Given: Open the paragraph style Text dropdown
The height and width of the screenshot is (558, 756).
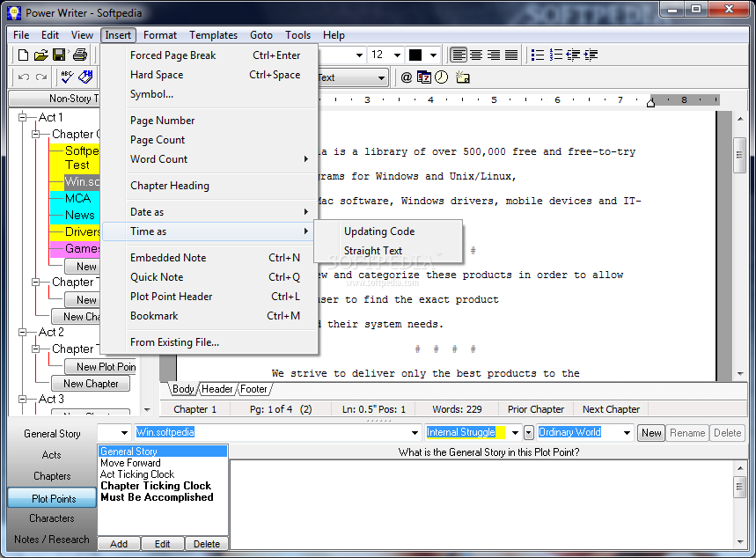Looking at the screenshot, I should point(381,77).
